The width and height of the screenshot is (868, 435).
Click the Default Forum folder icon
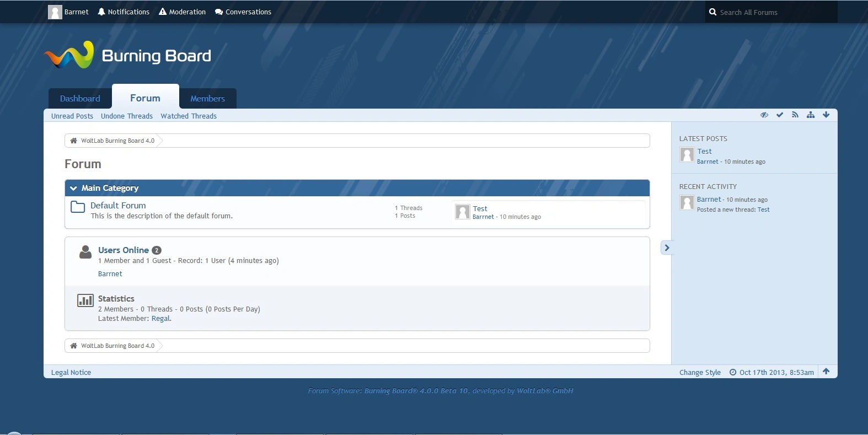click(78, 207)
